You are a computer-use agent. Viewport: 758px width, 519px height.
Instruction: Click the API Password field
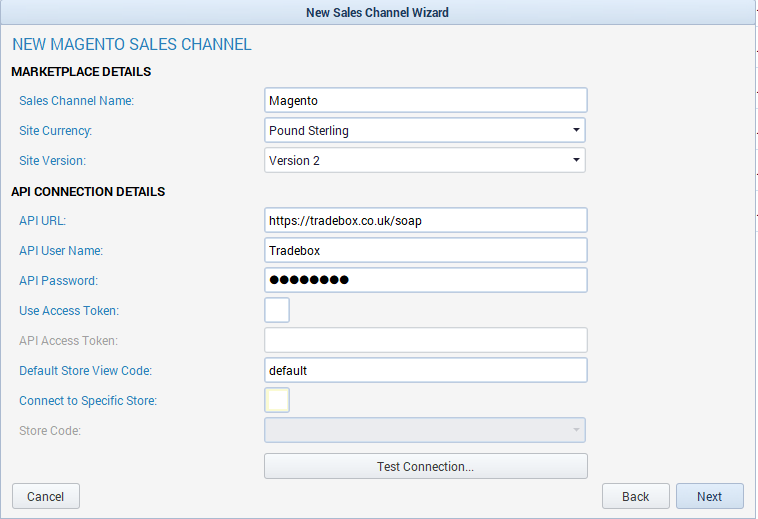pos(425,280)
